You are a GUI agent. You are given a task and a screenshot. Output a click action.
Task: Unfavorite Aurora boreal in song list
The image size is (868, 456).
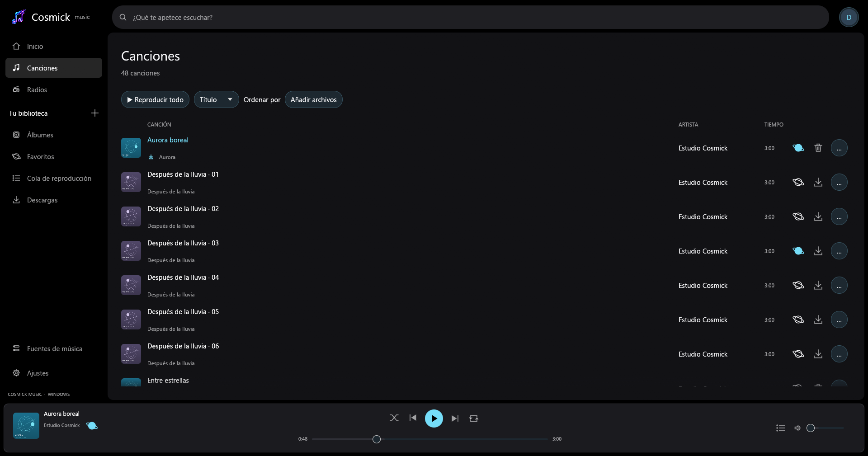798,148
